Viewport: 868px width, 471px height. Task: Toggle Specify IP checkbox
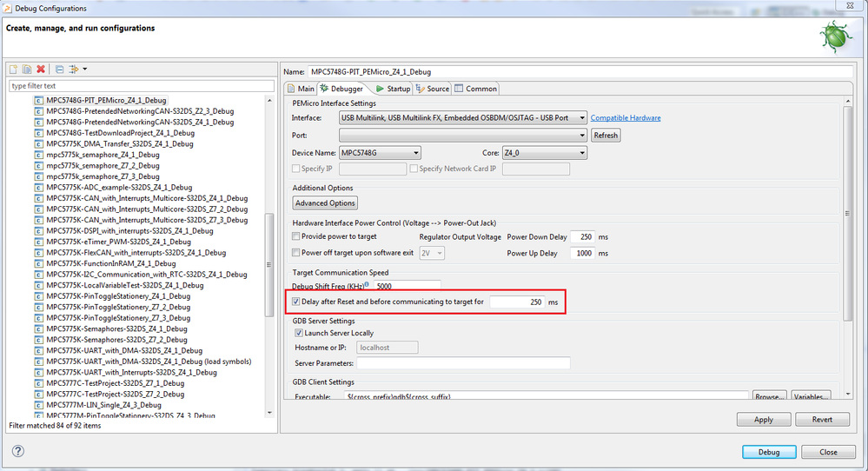click(x=296, y=169)
